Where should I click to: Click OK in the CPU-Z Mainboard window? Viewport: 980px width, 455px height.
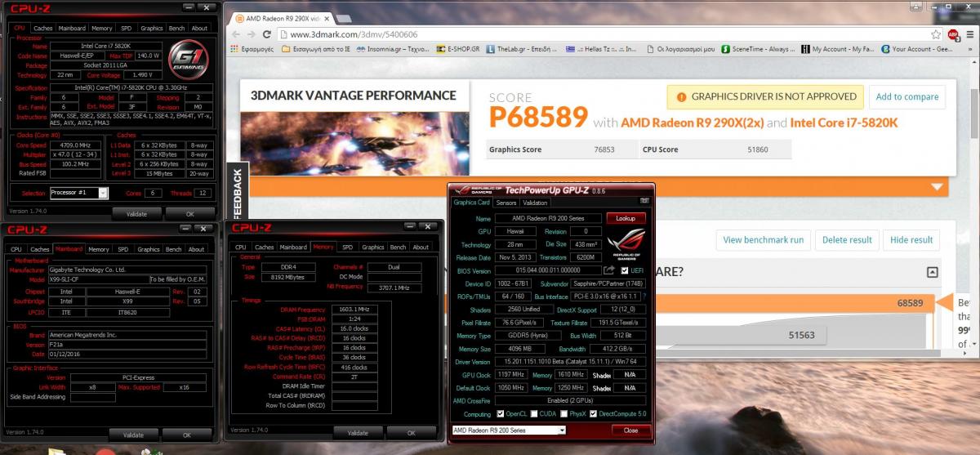pos(186,435)
